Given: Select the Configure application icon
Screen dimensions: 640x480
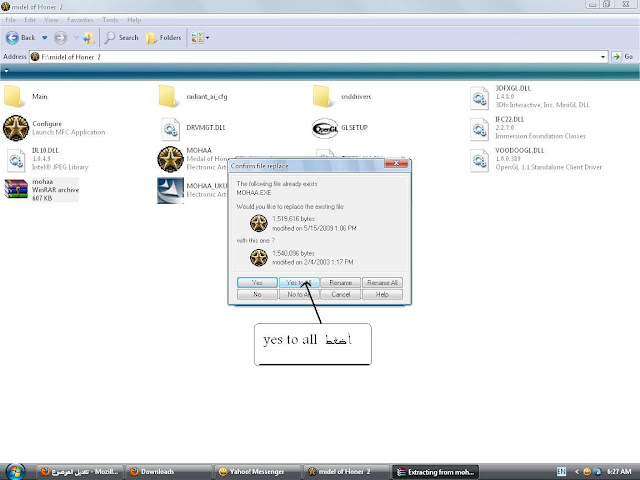Looking at the screenshot, I should (x=16, y=128).
